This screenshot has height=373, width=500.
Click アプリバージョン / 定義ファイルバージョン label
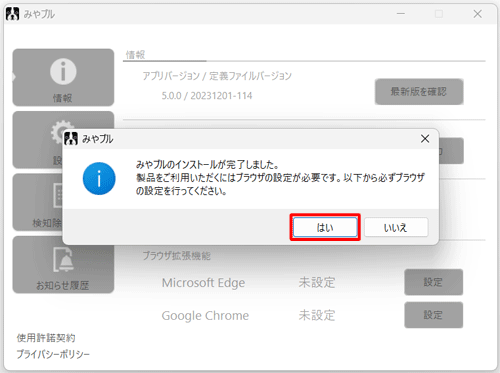217,76
